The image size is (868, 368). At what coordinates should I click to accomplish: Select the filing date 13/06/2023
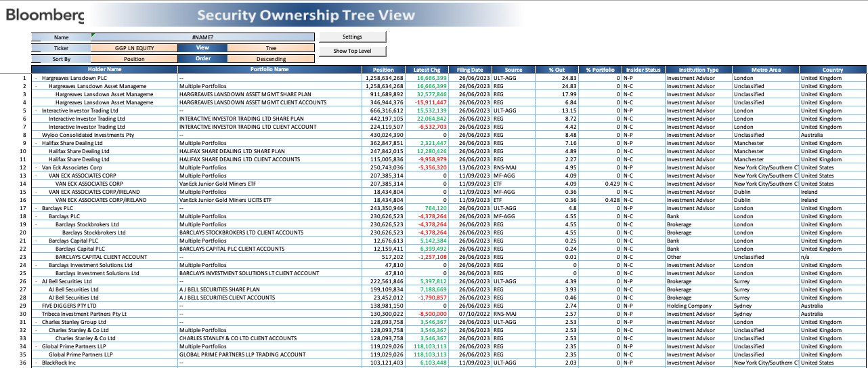pos(470,167)
